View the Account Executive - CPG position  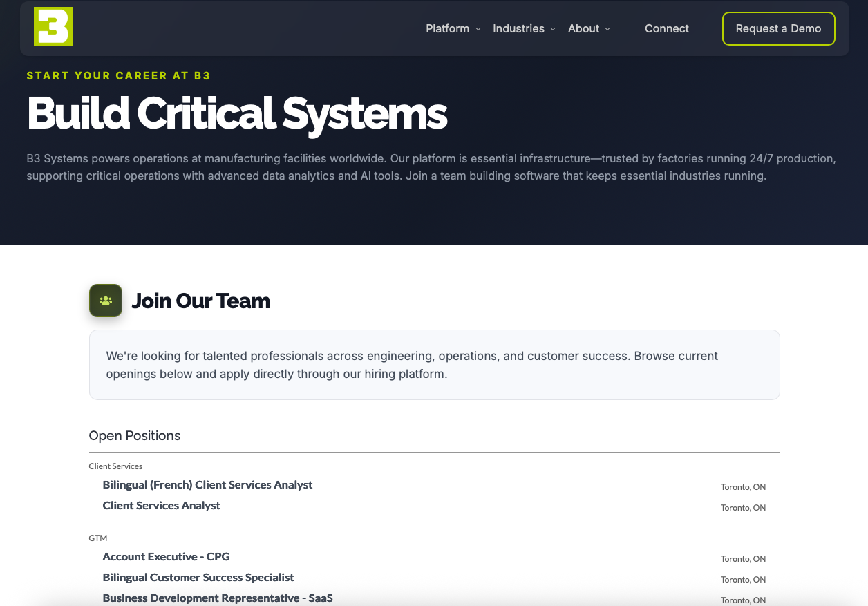167,557
